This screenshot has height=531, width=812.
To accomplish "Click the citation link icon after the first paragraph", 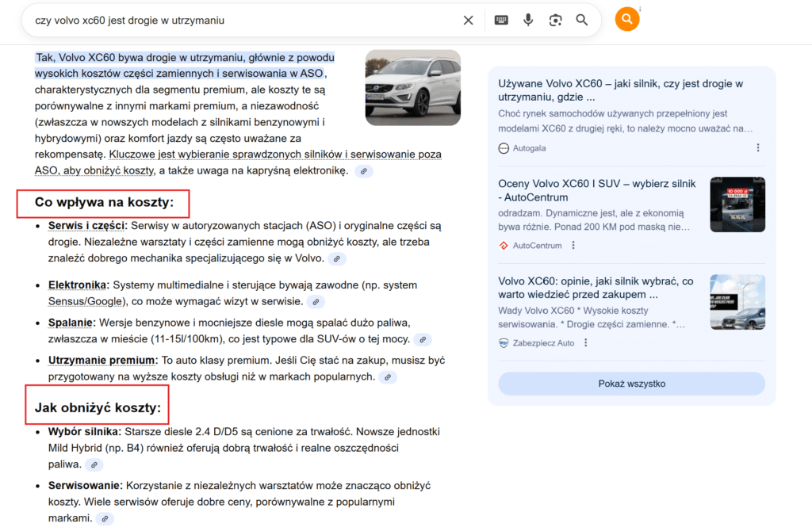I will point(363,170).
